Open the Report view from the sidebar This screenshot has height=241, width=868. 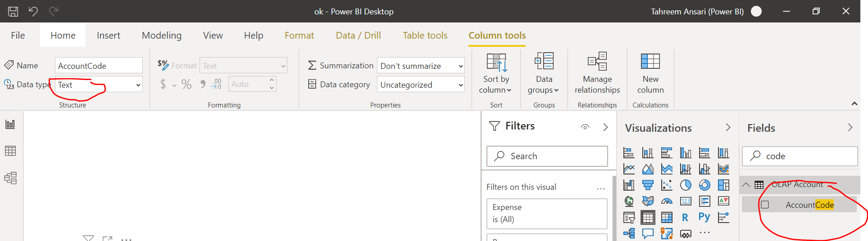tap(10, 124)
